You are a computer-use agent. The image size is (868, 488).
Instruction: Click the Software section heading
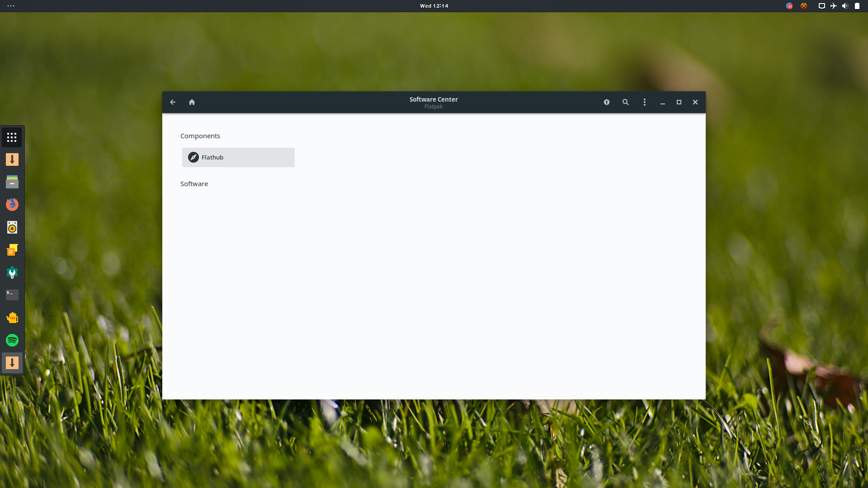[194, 184]
